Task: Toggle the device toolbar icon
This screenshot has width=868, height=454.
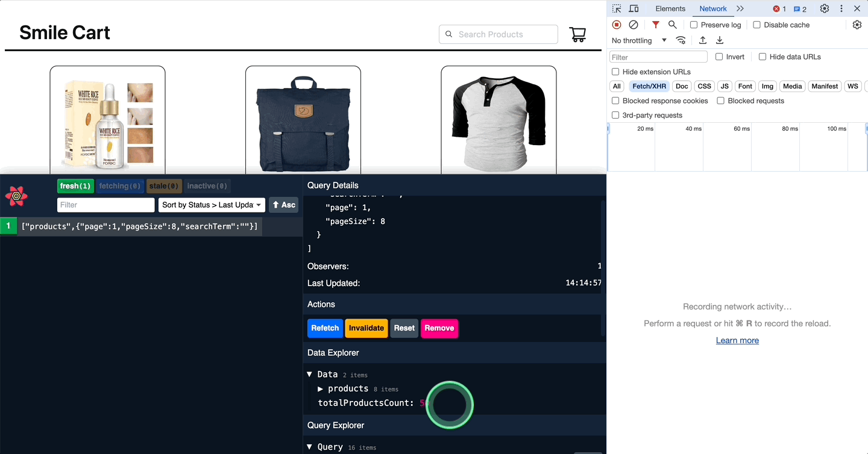Action: 634,8
